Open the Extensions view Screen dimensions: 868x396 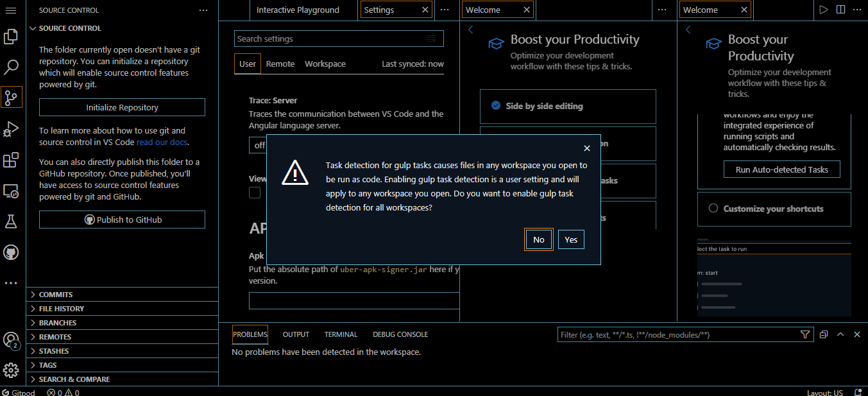point(11,159)
